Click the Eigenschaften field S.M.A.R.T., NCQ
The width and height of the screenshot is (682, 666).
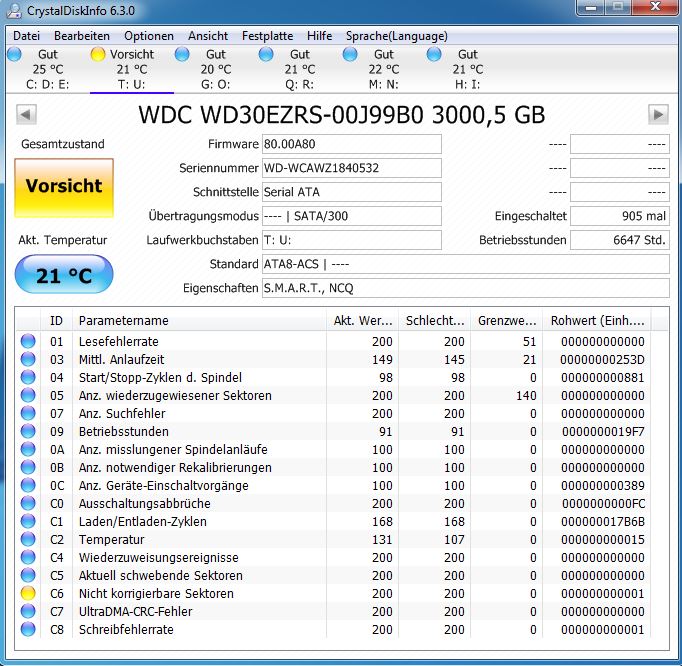tap(465, 288)
